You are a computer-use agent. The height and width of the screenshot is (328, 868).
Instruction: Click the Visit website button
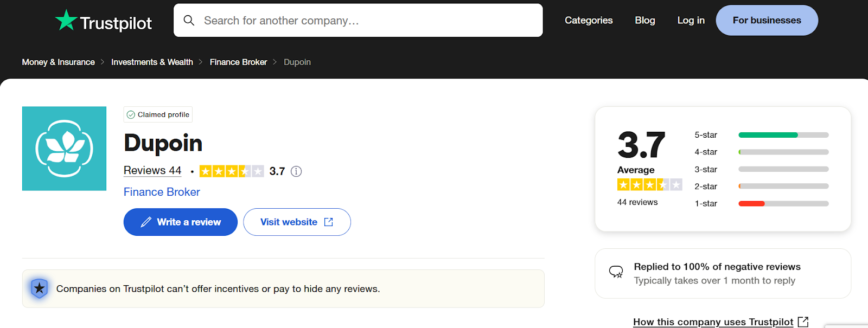[x=297, y=222]
